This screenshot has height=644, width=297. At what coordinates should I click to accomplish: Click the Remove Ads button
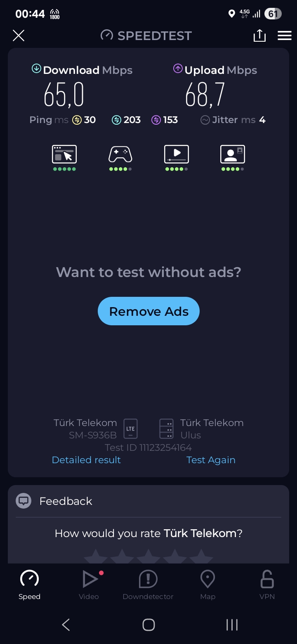[x=148, y=311]
